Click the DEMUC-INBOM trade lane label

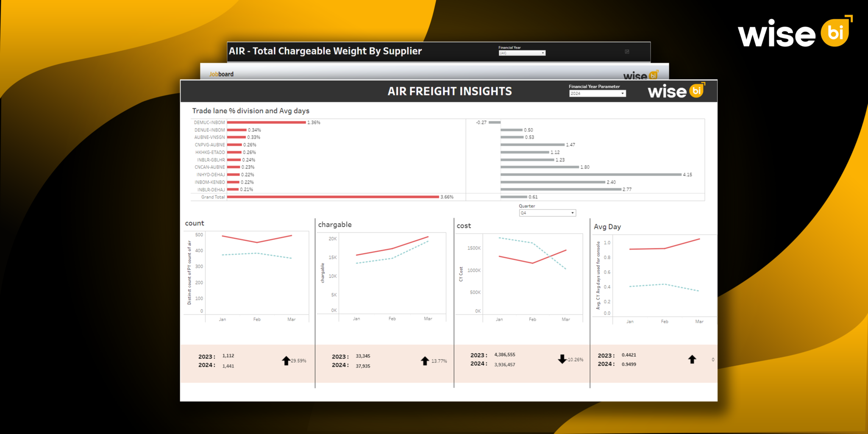click(x=209, y=122)
